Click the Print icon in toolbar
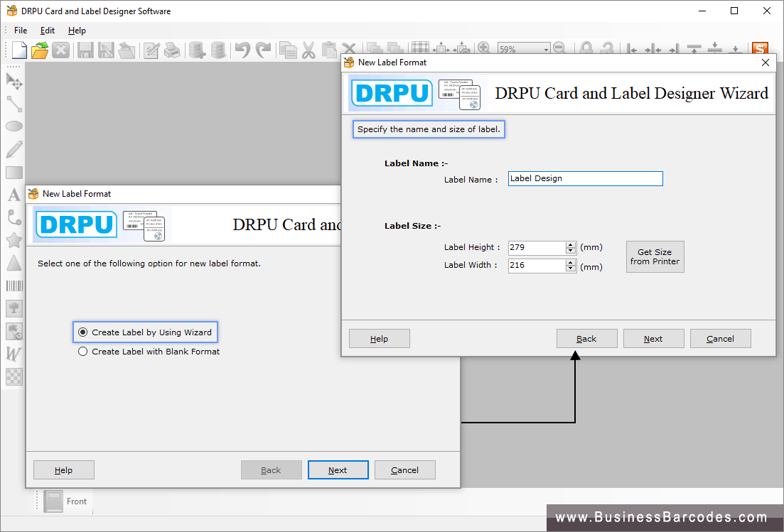The width and height of the screenshot is (784, 532). coord(172,50)
